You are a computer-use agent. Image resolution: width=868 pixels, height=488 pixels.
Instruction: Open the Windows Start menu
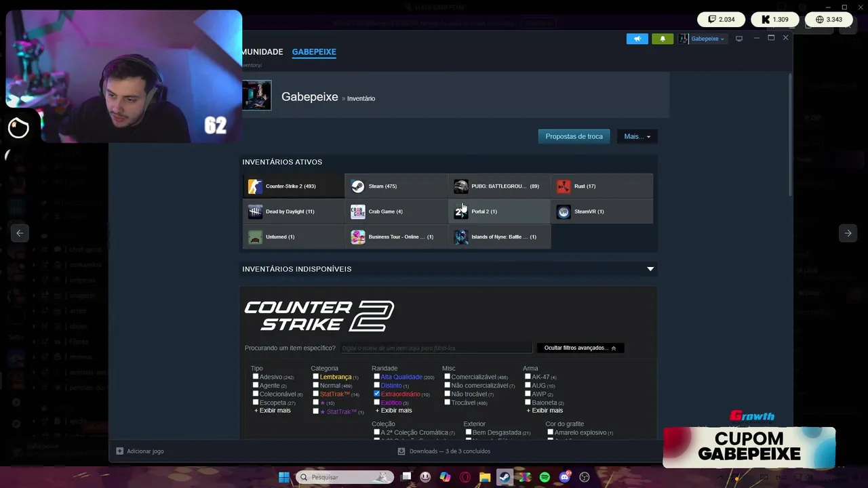(x=284, y=477)
